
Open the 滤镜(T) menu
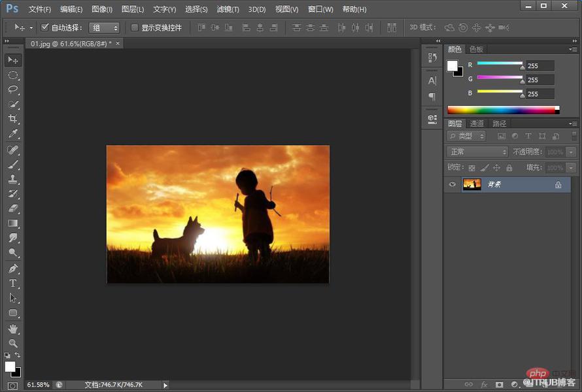(x=228, y=9)
